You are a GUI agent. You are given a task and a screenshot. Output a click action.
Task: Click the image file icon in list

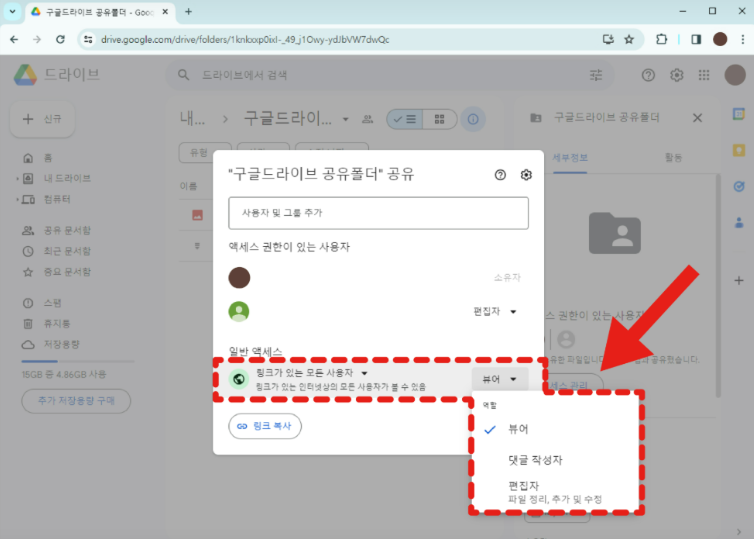(197, 215)
